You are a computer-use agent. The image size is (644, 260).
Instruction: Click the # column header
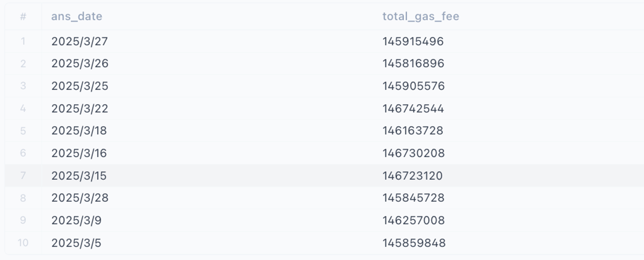click(23, 16)
